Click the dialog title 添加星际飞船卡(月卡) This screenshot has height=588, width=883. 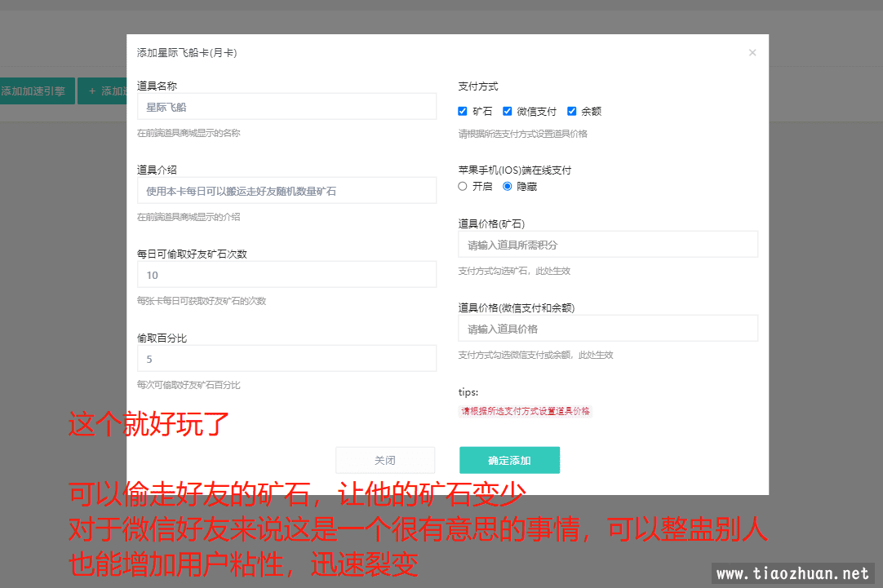[x=187, y=53]
